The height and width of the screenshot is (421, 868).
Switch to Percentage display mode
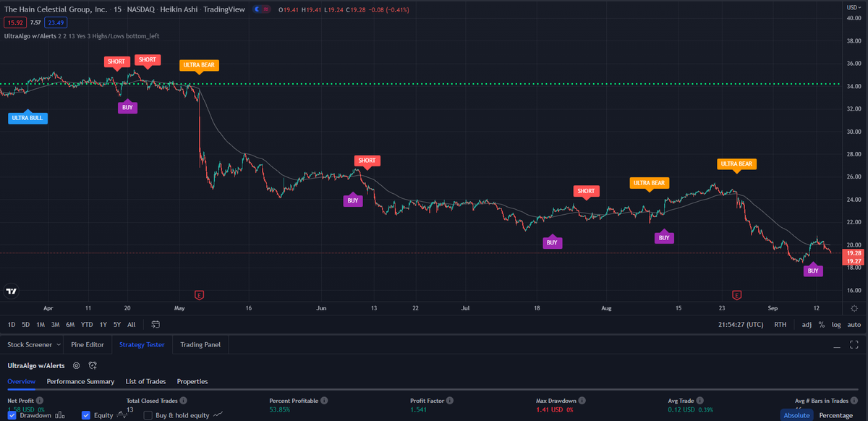click(835, 415)
